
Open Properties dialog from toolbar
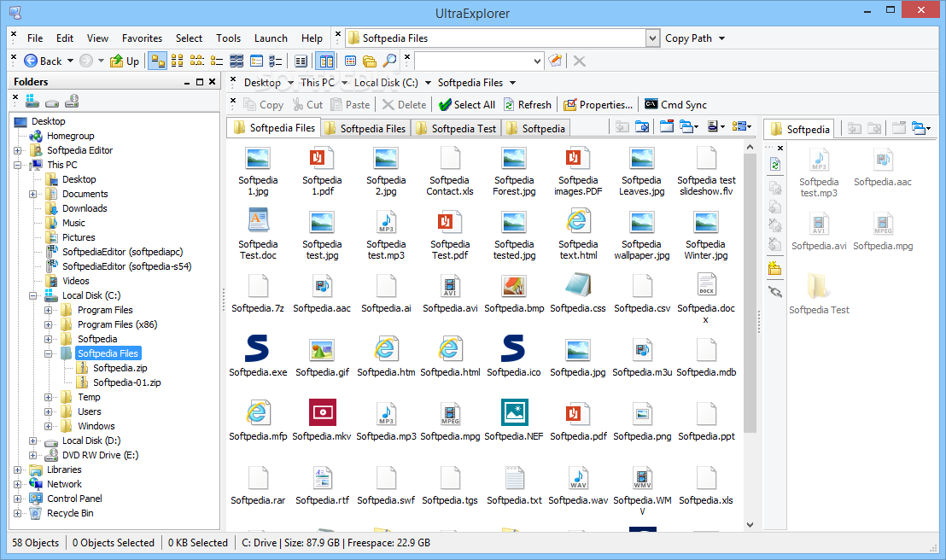(x=598, y=104)
